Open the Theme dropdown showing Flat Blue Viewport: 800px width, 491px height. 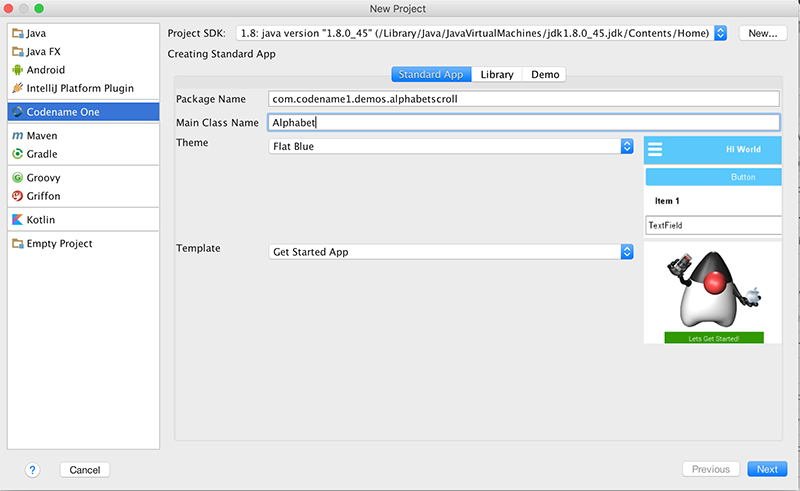coord(451,146)
